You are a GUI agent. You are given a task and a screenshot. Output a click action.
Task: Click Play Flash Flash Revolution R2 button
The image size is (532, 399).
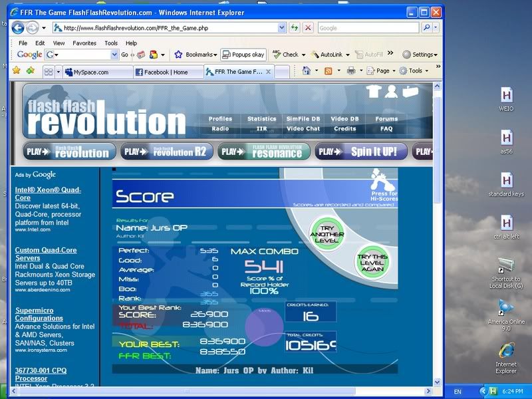pyautogui.click(x=167, y=152)
